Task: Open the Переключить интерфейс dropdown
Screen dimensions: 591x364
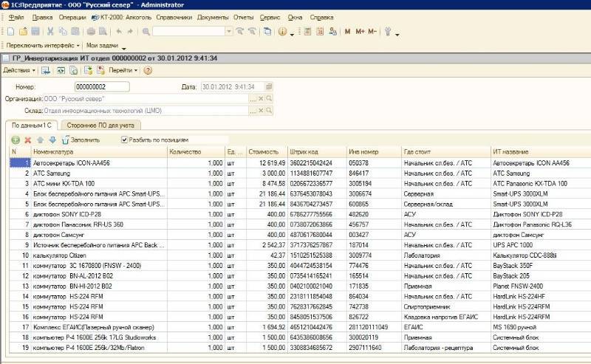Action: click(x=41, y=45)
